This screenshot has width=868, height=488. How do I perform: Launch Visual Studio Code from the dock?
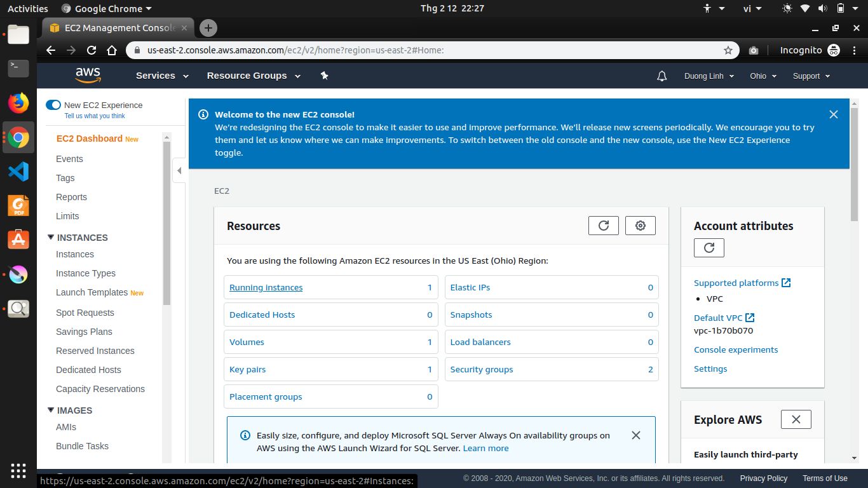pos(18,171)
